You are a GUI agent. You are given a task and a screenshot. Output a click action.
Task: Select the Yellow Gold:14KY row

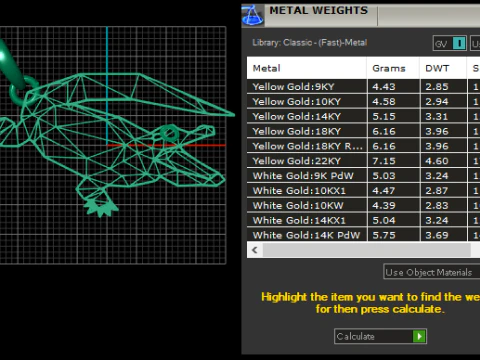[363, 116]
